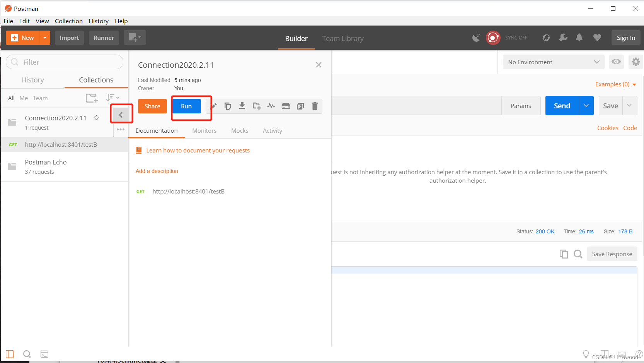Open Learn how to document your requests link
644x363 pixels.
(x=198, y=150)
